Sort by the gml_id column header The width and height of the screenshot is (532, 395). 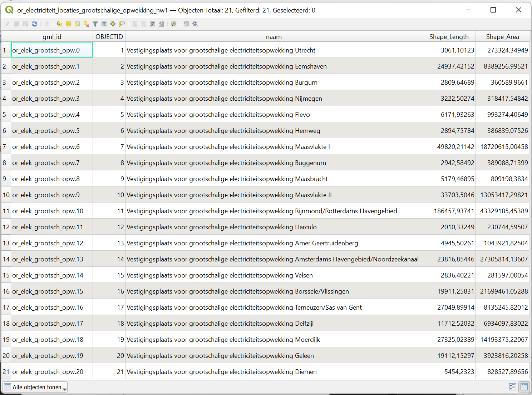52,36
